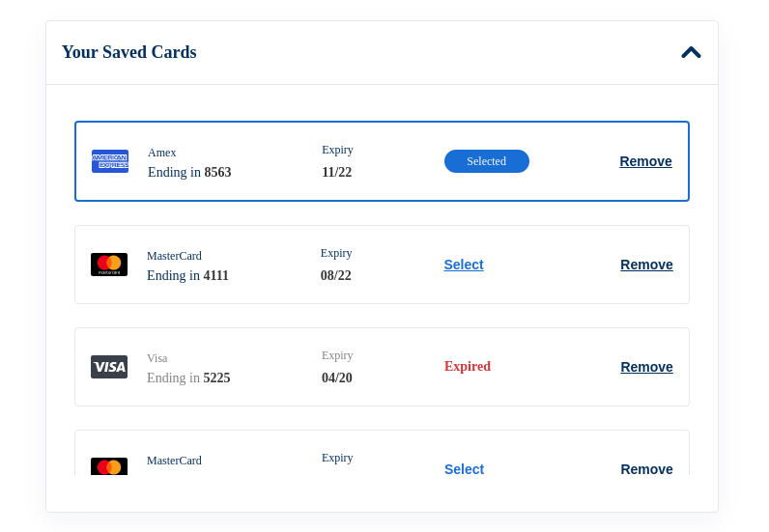Collapse the Your Saved Cards section chevron
Image resolution: width=769 pixels, height=532 pixels.
(x=691, y=52)
